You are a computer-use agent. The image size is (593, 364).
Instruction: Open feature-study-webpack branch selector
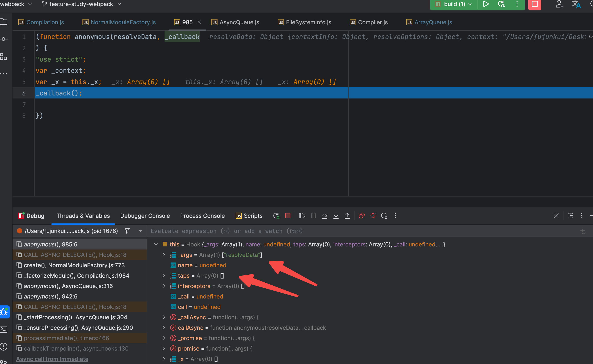81,4
